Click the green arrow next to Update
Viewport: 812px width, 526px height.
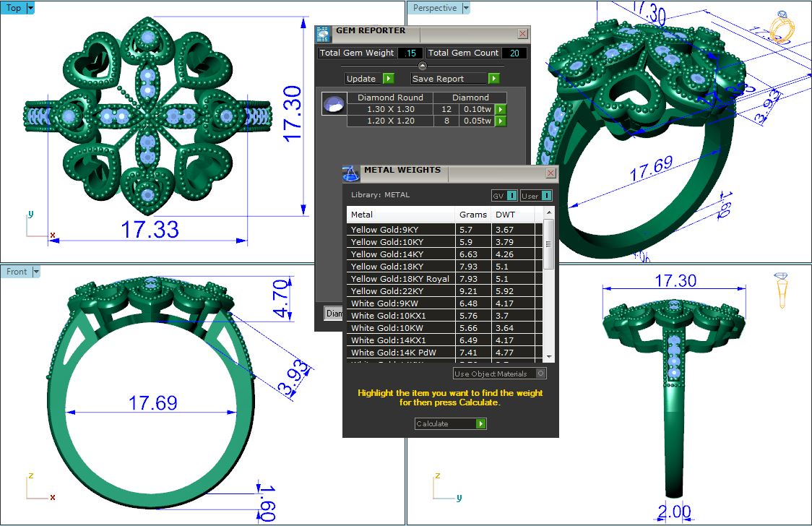389,78
